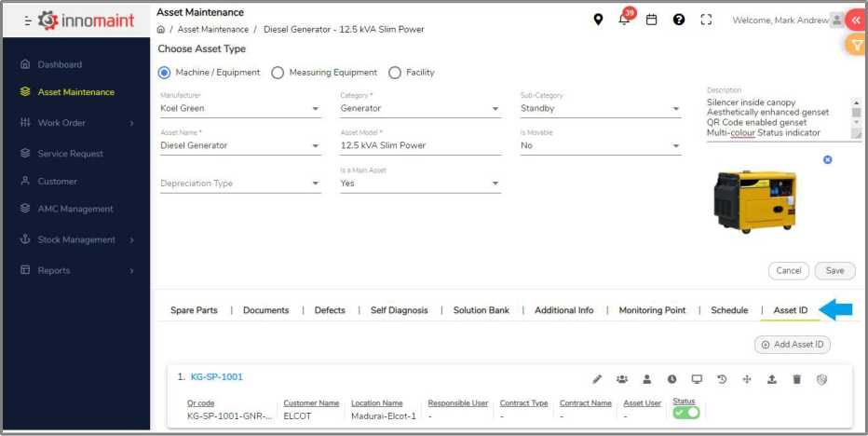Image resolution: width=868 pixels, height=436 pixels.
Task: Open the Manufacturer dropdown showing Koel Green
Action: (x=239, y=109)
